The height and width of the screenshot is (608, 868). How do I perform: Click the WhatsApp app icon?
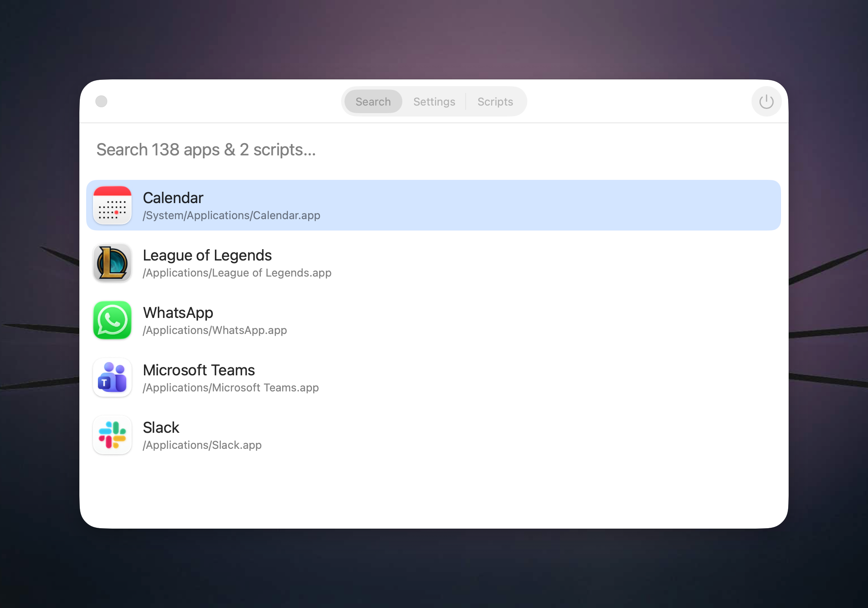[112, 320]
